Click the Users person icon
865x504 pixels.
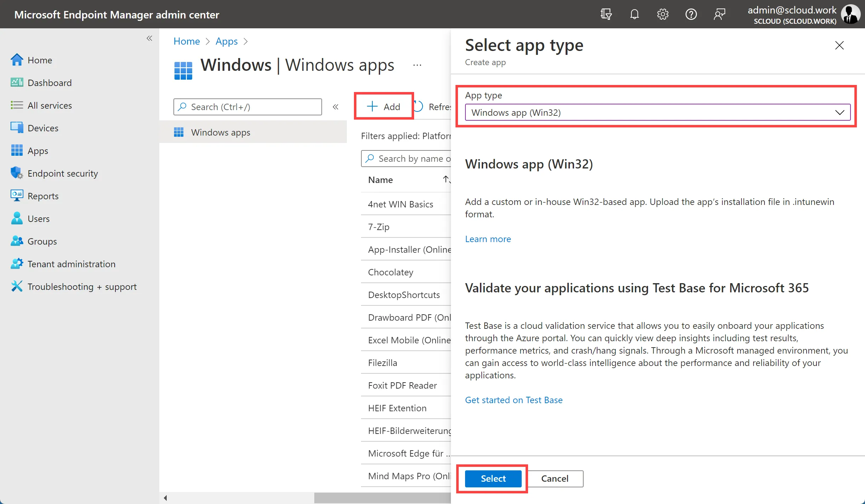(x=17, y=218)
